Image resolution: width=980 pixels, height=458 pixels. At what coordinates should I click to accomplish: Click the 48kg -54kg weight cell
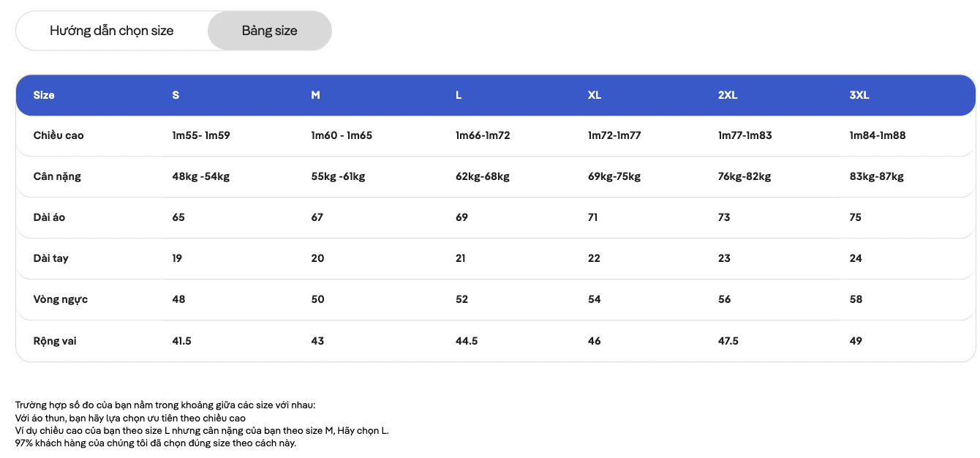(201, 176)
